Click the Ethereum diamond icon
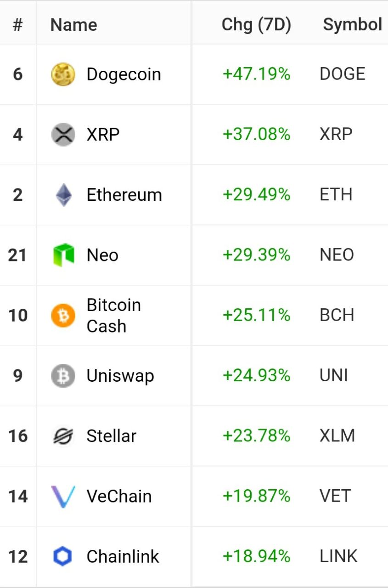Image resolution: width=388 pixels, height=588 pixels. click(x=64, y=195)
